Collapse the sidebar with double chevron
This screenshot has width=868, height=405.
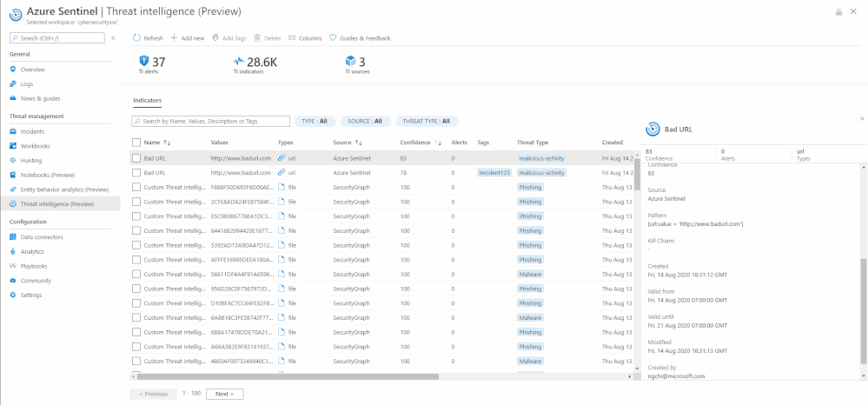point(113,37)
